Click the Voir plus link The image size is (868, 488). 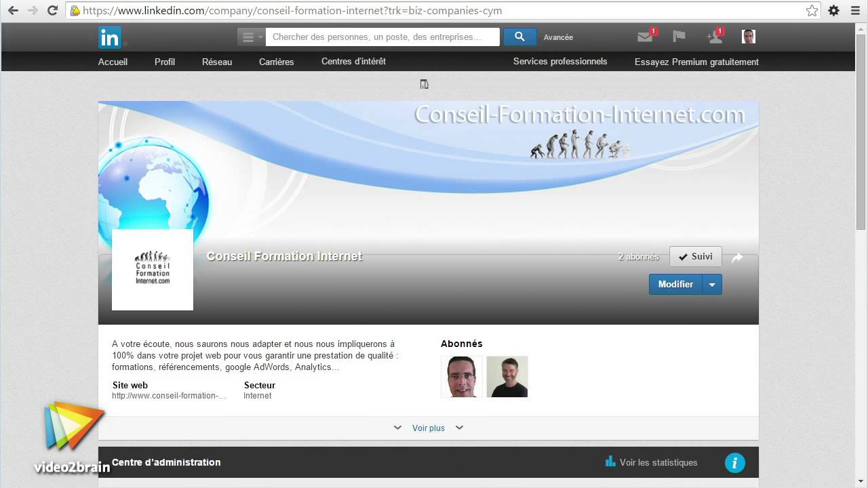429,428
